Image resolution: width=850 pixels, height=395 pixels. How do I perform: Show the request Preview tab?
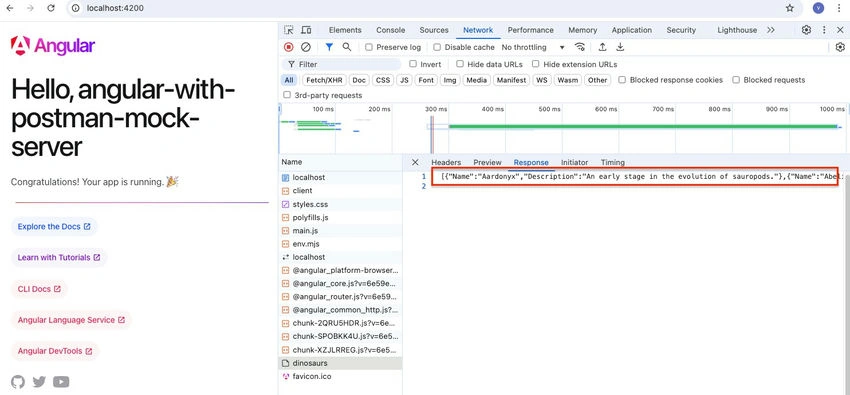click(x=487, y=163)
